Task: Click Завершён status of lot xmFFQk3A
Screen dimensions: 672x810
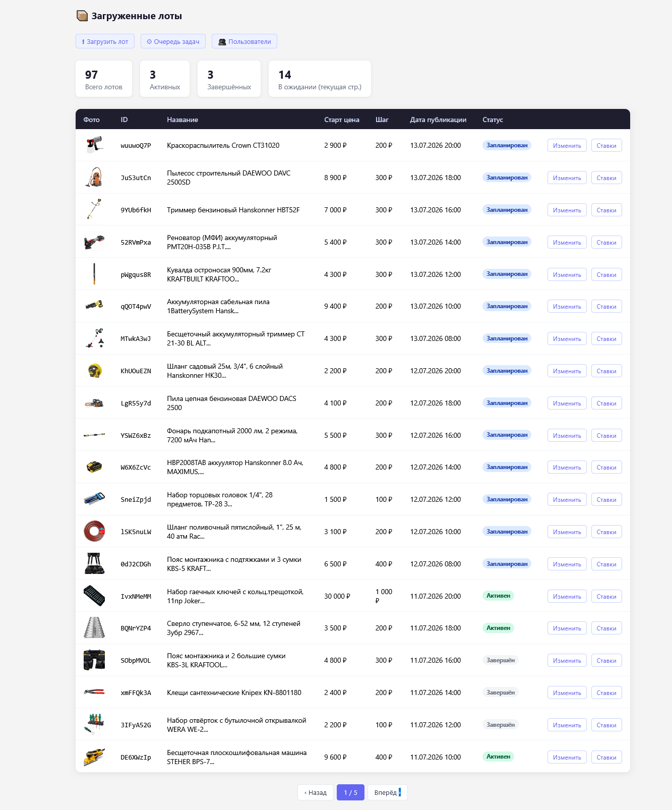Action: (501, 692)
